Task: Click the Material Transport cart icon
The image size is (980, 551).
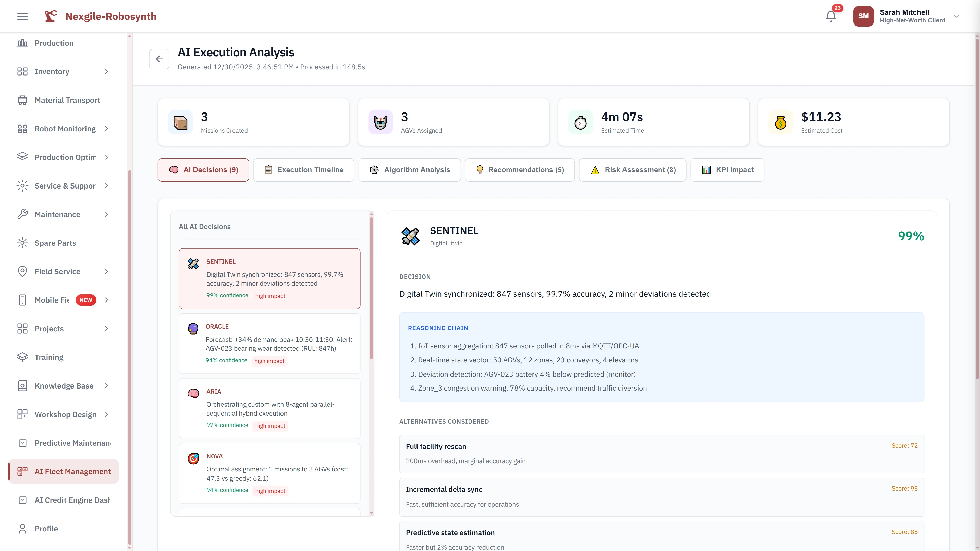Action: click(22, 100)
